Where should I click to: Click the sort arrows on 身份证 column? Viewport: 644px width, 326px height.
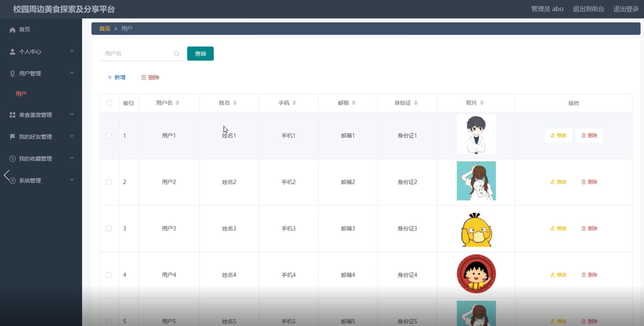pyautogui.click(x=416, y=103)
